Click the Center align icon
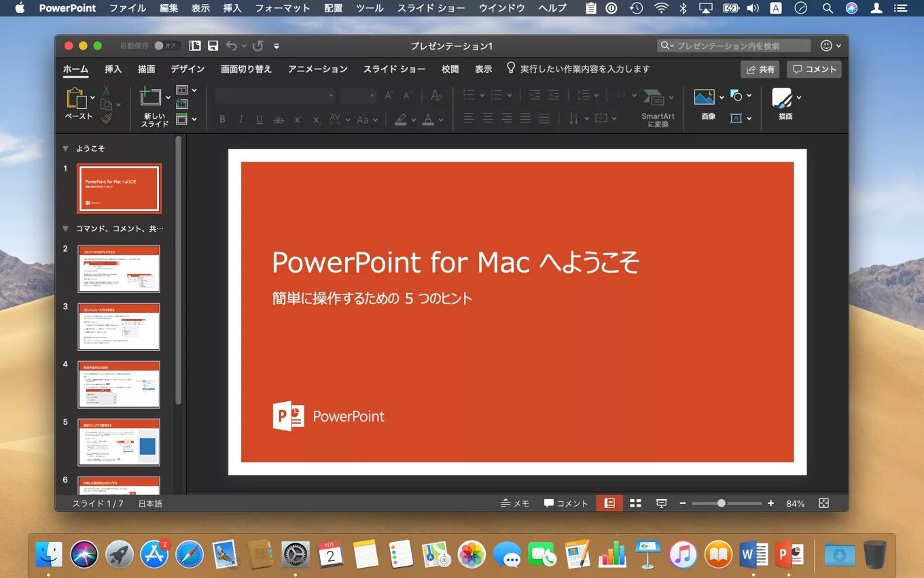 click(488, 118)
